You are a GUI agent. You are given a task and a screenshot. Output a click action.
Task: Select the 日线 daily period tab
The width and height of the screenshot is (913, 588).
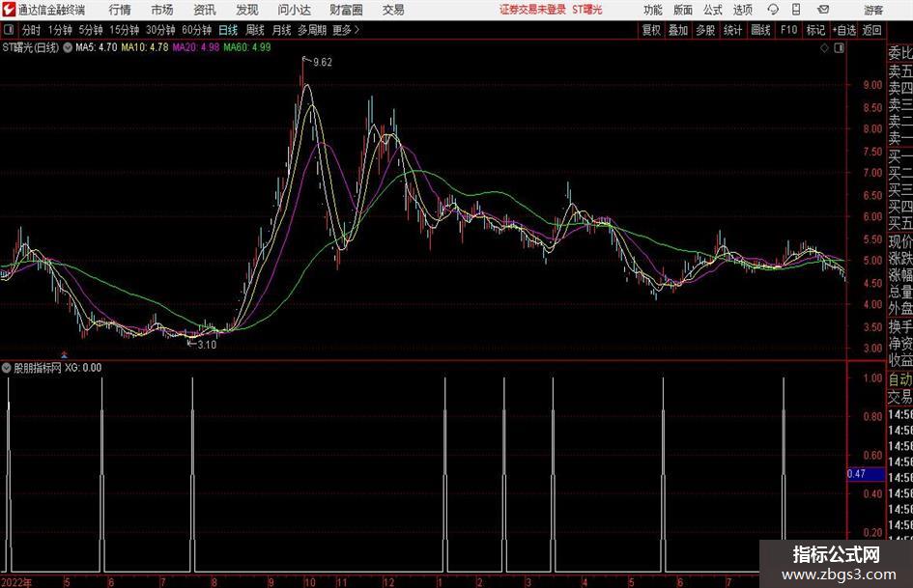point(228,30)
